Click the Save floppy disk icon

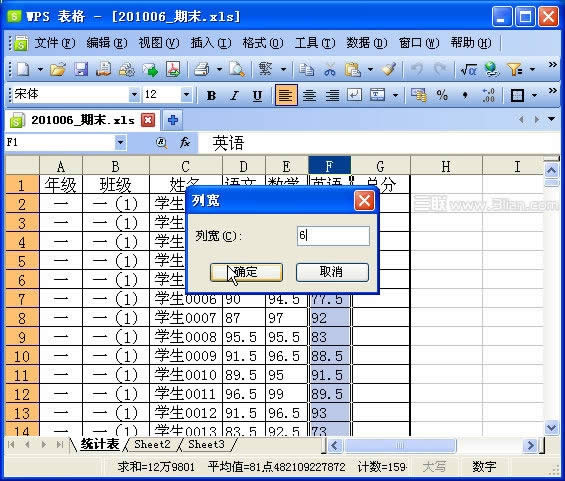coord(81,69)
